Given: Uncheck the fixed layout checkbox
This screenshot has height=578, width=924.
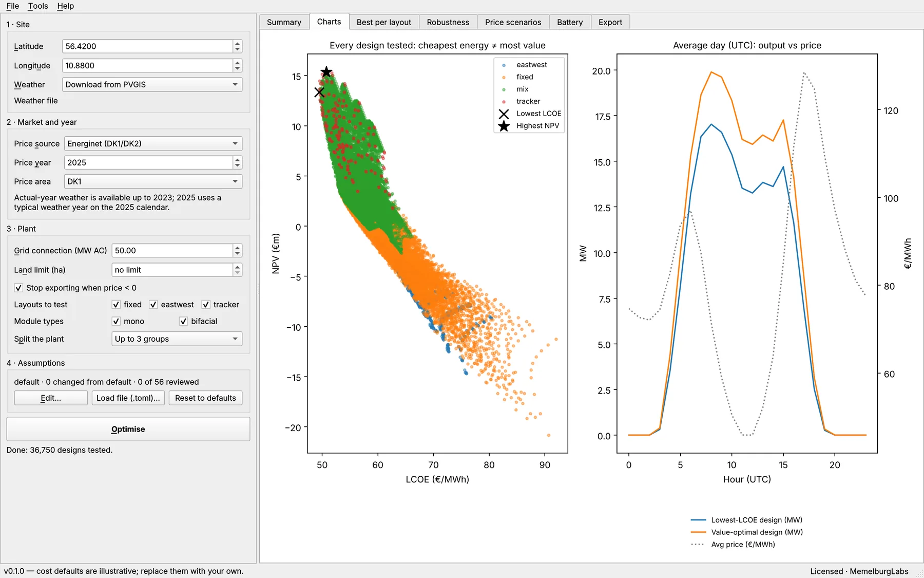Looking at the screenshot, I should 116,305.
